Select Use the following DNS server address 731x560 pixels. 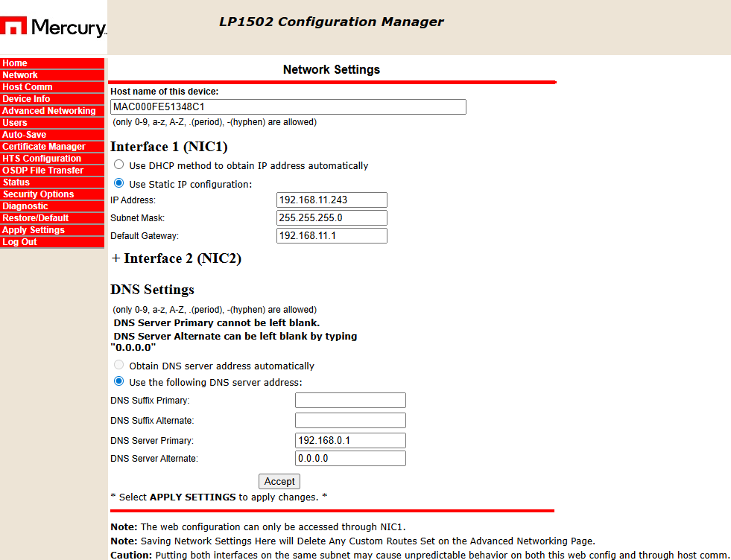119,381
